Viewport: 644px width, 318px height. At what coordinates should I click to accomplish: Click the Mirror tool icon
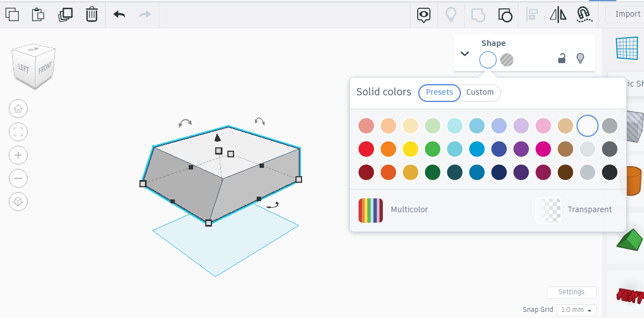(558, 15)
